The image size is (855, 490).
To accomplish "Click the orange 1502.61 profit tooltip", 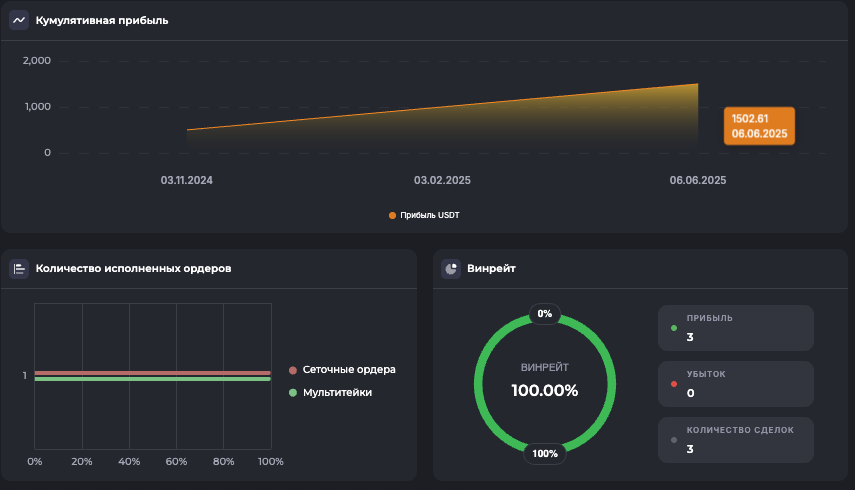I will [x=759, y=126].
